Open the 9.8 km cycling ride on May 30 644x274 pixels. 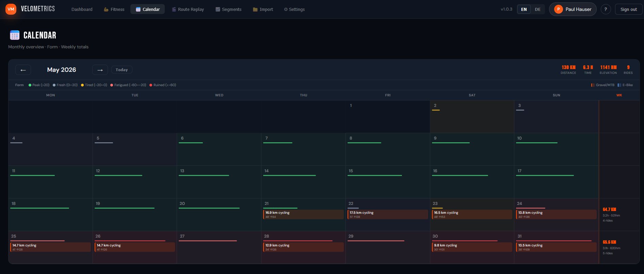[x=472, y=247]
